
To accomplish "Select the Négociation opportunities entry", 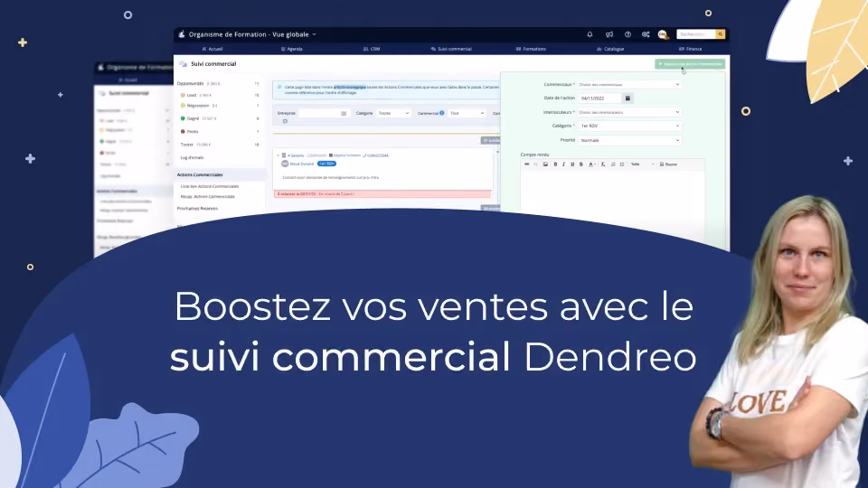I will tap(219, 106).
